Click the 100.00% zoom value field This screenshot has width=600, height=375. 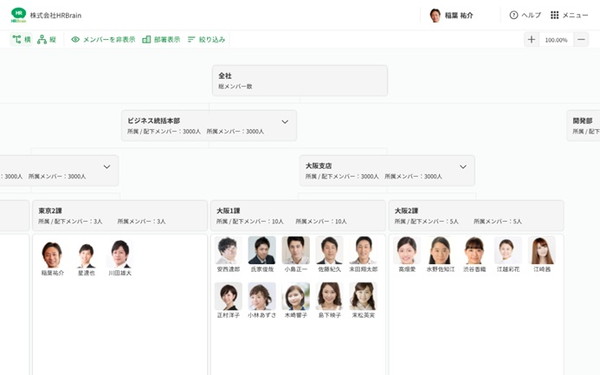(x=556, y=40)
